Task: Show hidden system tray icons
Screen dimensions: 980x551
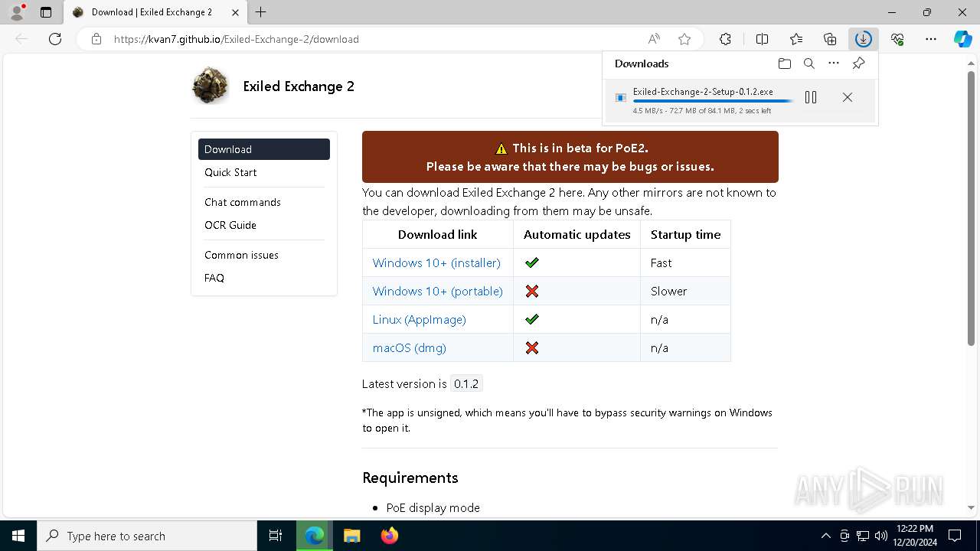Action: point(826,536)
